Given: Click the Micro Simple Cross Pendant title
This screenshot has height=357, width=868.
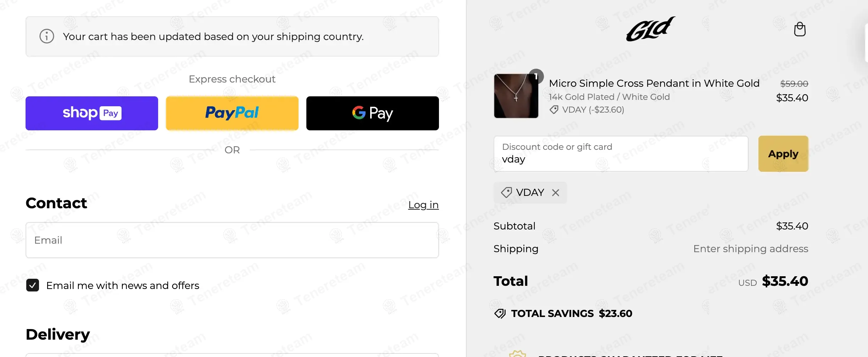Looking at the screenshot, I should tap(654, 83).
